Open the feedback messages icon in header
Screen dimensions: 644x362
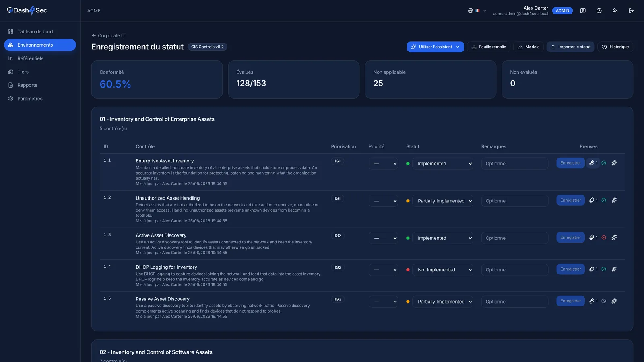point(583,11)
